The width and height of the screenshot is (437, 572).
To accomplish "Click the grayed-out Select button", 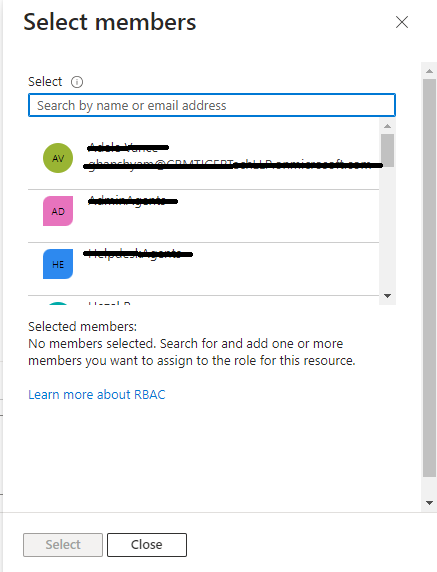I will pyautogui.click(x=63, y=545).
